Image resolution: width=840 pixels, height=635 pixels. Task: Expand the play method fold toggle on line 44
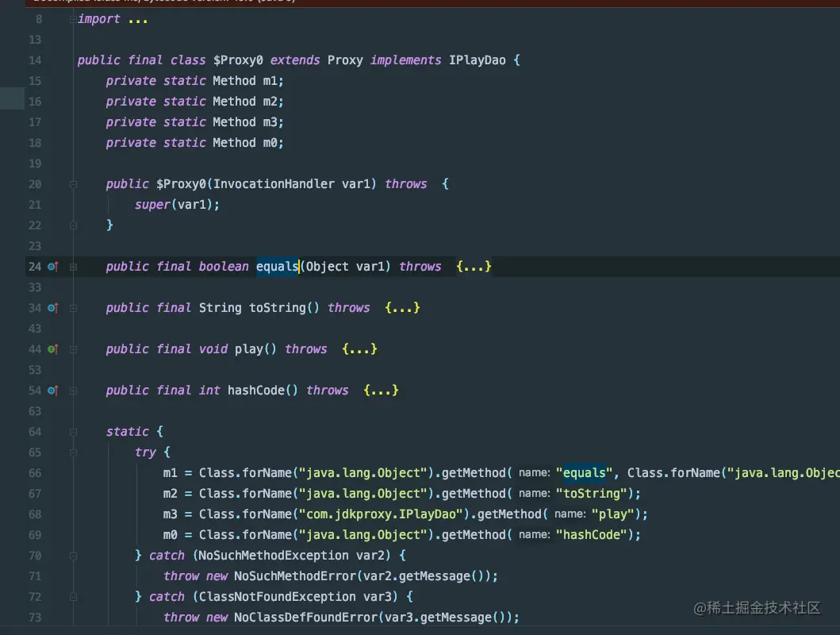pos(74,349)
